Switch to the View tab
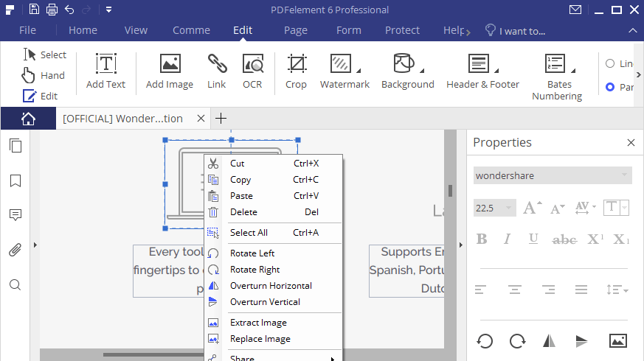Viewport: 644px width, 361px height. click(136, 30)
